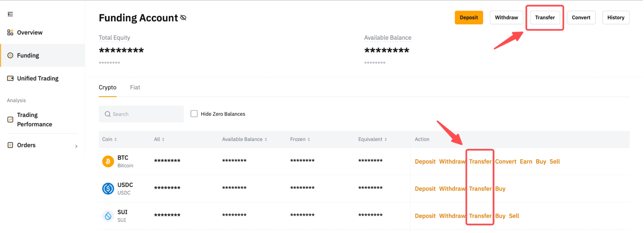Screen dimensions: 644x233
Task: Click the Trading Performance chart icon
Action: click(10, 120)
